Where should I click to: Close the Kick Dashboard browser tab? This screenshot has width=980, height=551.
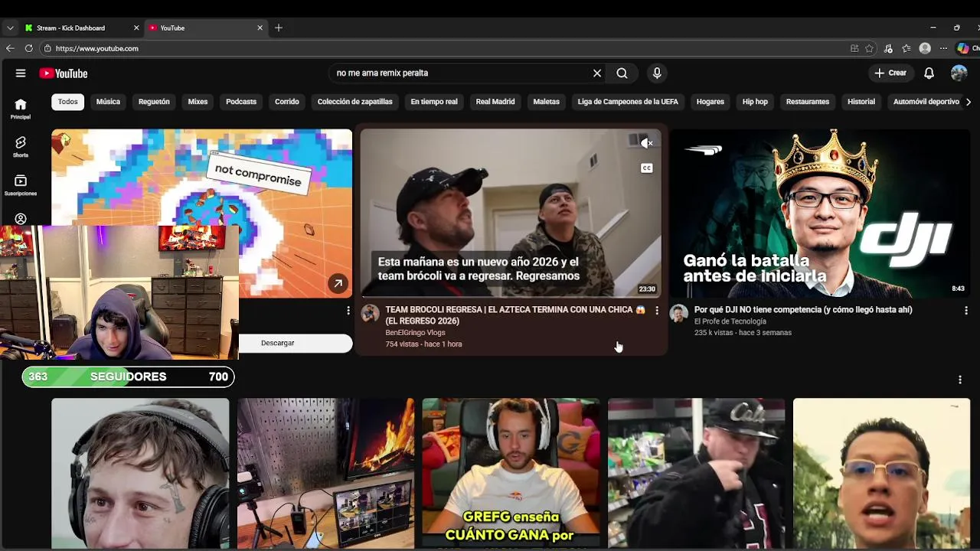[136, 28]
